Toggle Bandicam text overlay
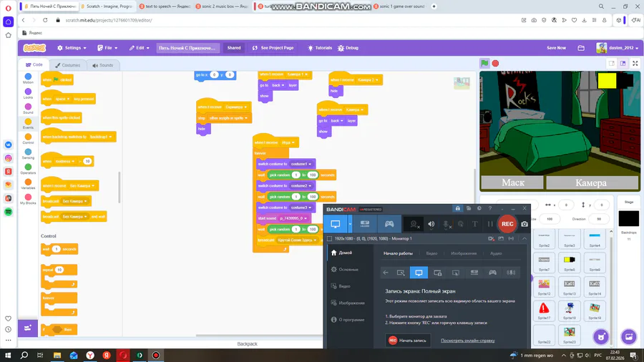 (x=475, y=224)
